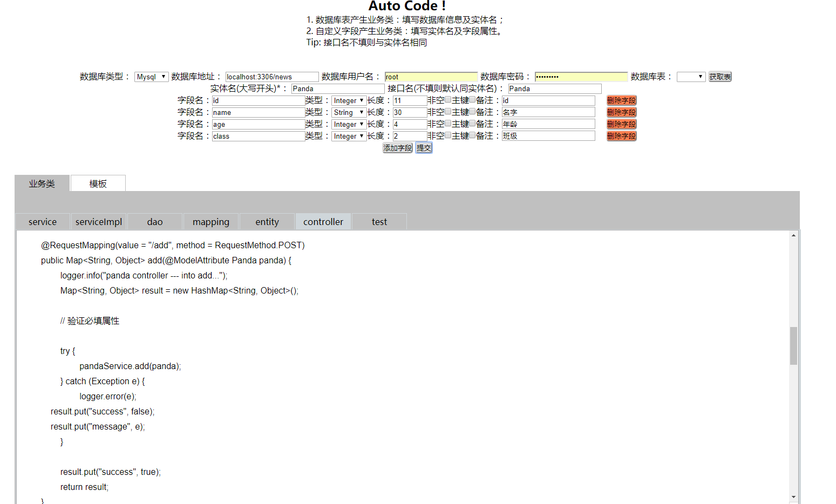Click the "pandaService.add(panda);" code line

click(x=130, y=366)
